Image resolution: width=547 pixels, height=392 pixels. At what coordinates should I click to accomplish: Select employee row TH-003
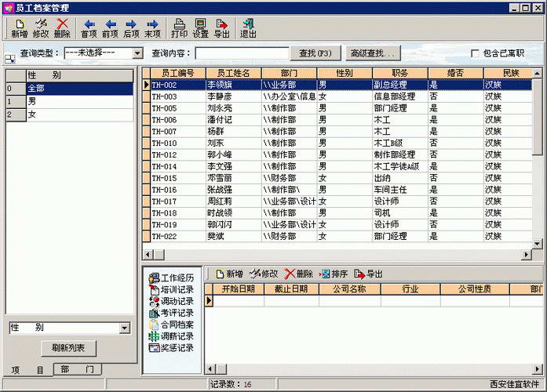click(x=337, y=96)
